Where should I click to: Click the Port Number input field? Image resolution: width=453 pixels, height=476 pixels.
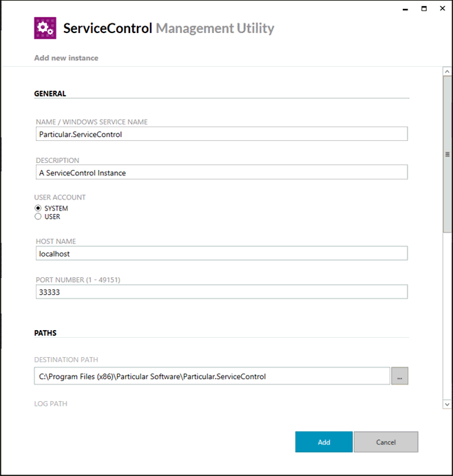tap(222, 292)
